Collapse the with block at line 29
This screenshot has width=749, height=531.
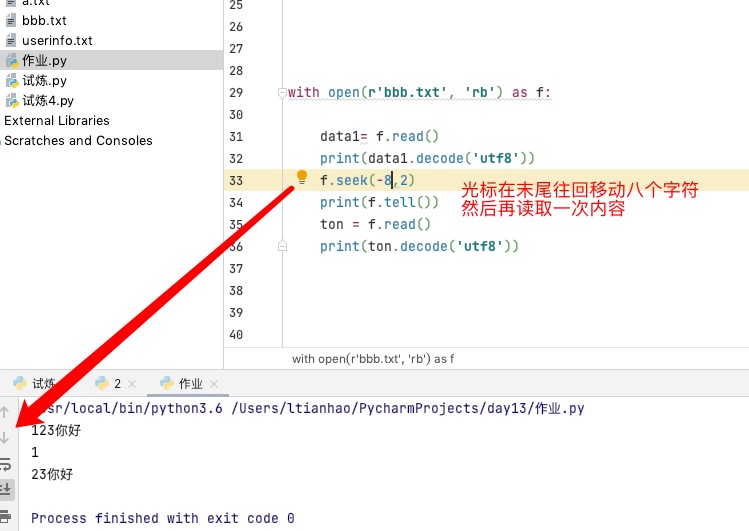[282, 93]
